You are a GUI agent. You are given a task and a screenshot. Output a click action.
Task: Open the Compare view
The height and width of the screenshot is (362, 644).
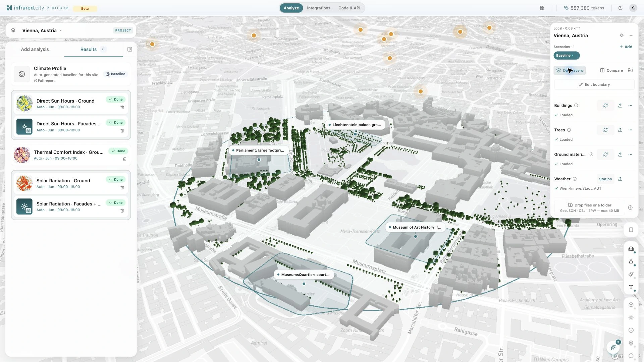point(611,70)
